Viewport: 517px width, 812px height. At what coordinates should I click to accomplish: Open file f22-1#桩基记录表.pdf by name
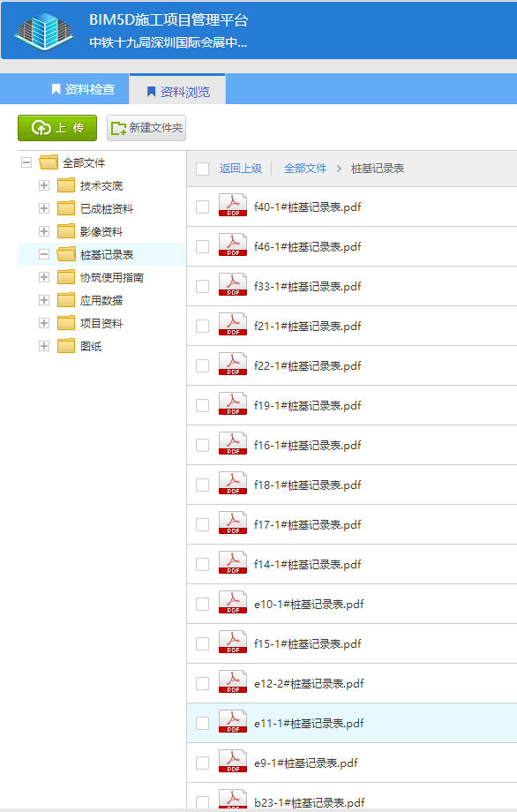point(307,365)
